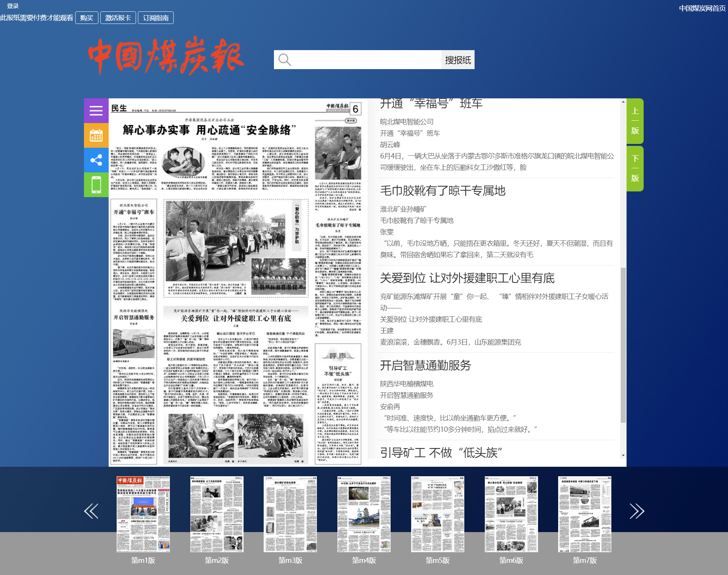Click 开启智慧通勤服务 article on newspaper page image
This screenshot has width=728, height=575.
point(134,318)
